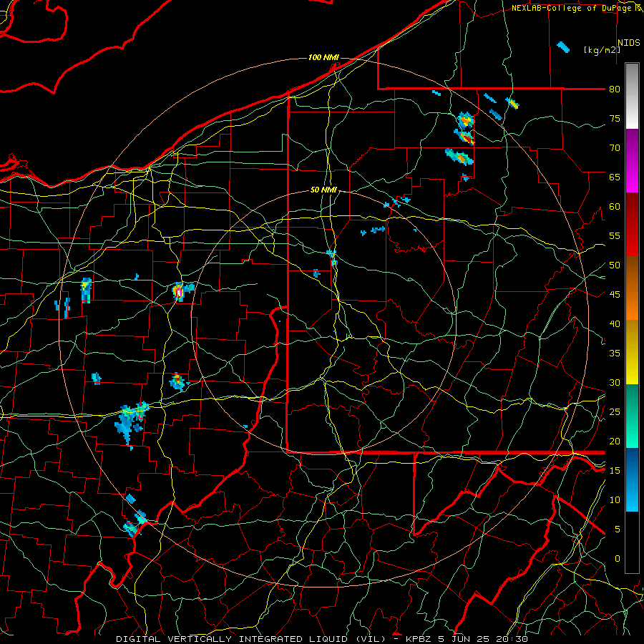Viewport: 644px width, 644px height.
Task: Pick the orange-brown segment of the VIL color bar
Action: [632, 288]
